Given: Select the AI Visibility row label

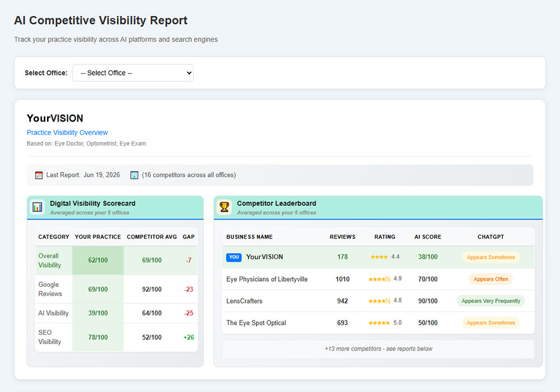Looking at the screenshot, I should click(53, 313).
